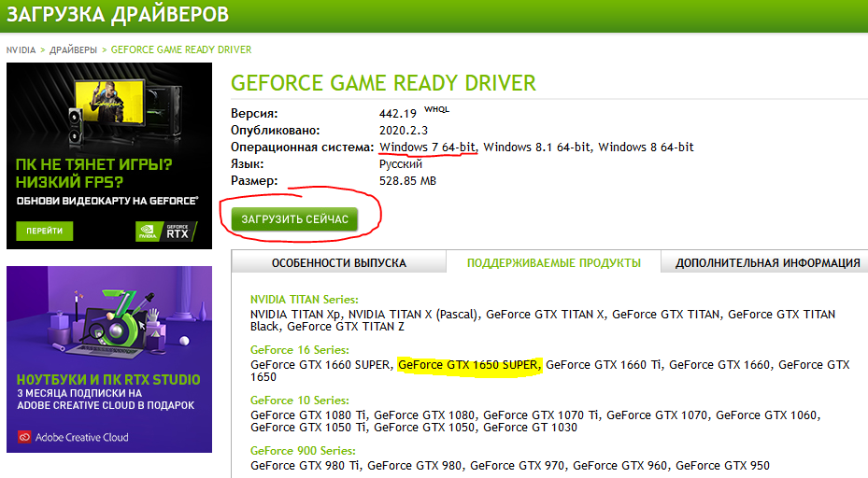Image resolution: width=868 pixels, height=478 pixels.
Task: Click the GeForce GTX 1080 Ti text
Action: (308, 415)
